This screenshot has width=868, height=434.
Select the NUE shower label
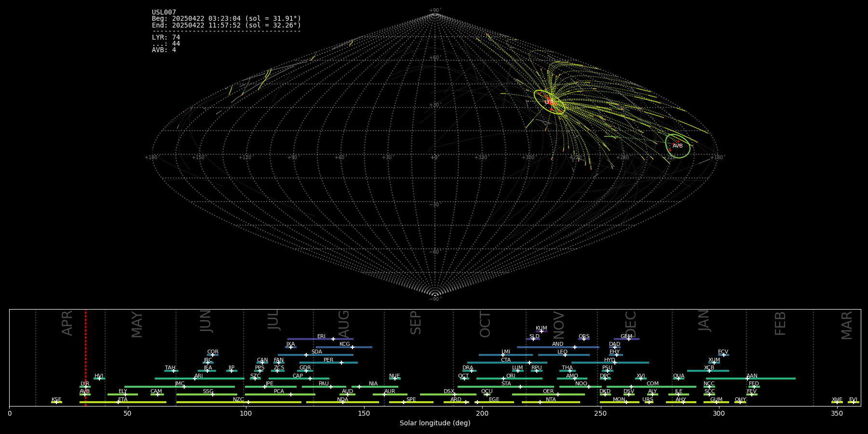[394, 376]
